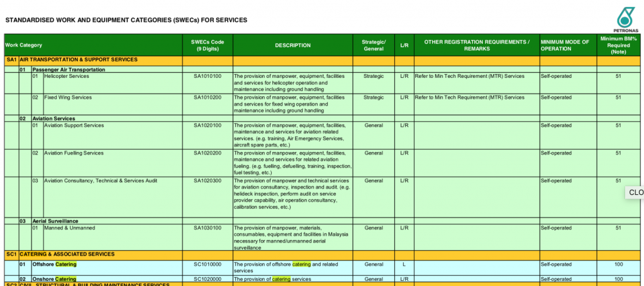This screenshot has height=286, width=644.
Task: Click the partially visible CLO button
Action: pyautogui.click(x=635, y=192)
